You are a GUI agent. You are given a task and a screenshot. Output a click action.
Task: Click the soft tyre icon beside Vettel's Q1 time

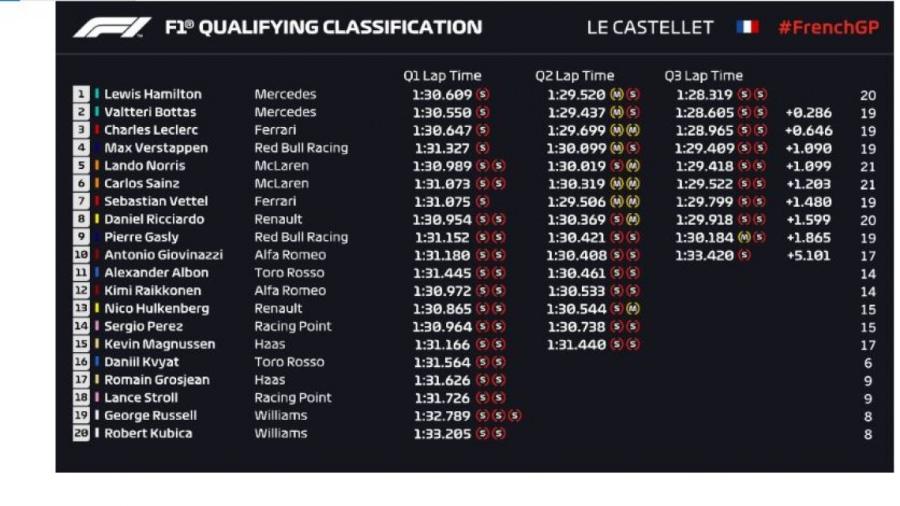pyautogui.click(x=483, y=201)
